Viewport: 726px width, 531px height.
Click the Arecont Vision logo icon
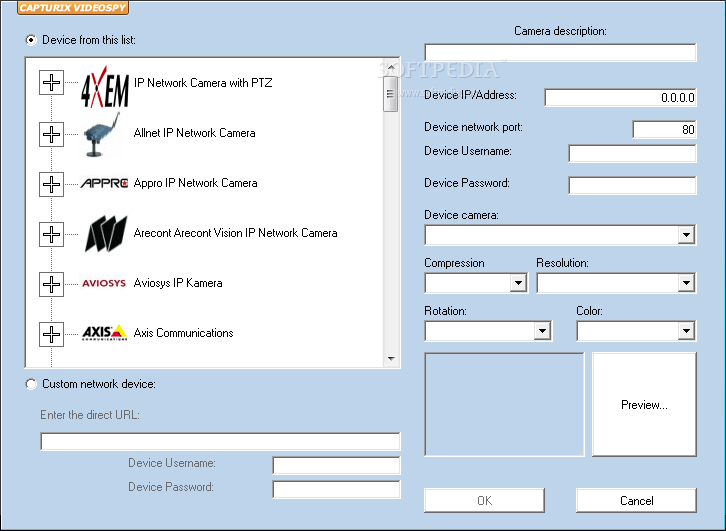pyautogui.click(x=106, y=233)
